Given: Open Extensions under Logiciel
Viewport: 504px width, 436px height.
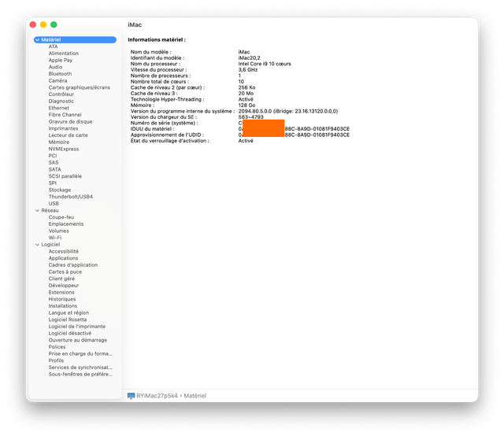Looking at the screenshot, I should 61,293.
